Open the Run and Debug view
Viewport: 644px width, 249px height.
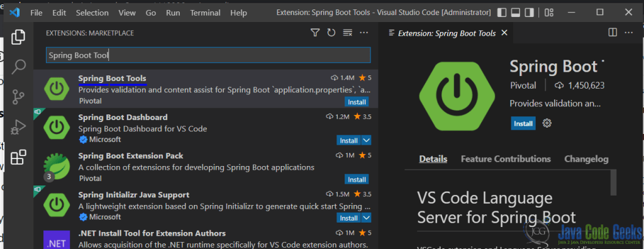pos(18,126)
